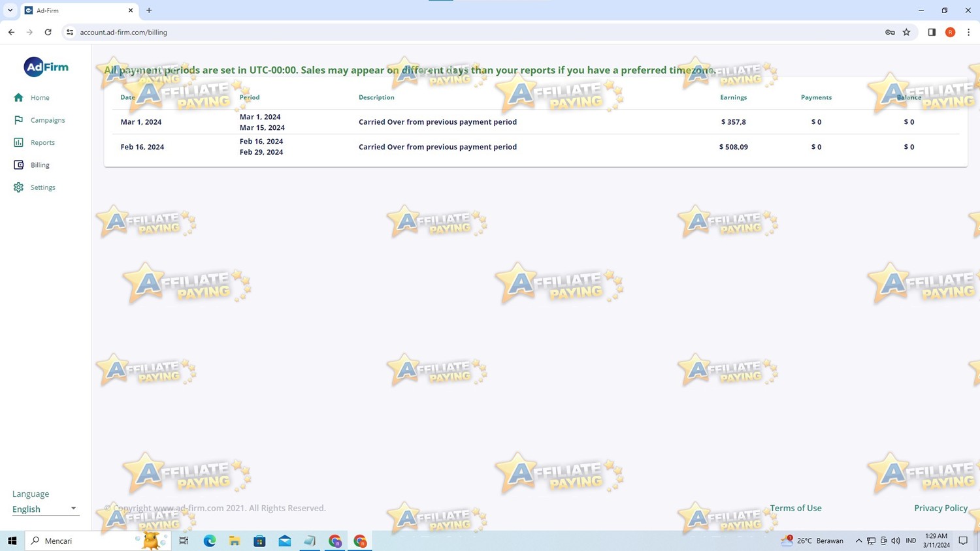Open the Campaigns section
This screenshot has width=980, height=551.
coord(48,120)
